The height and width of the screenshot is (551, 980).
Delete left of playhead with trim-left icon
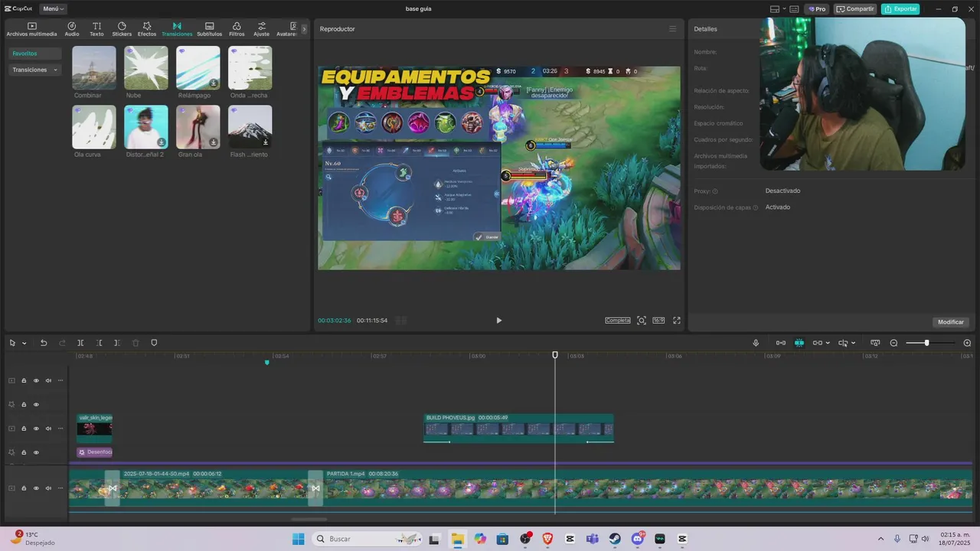click(100, 343)
